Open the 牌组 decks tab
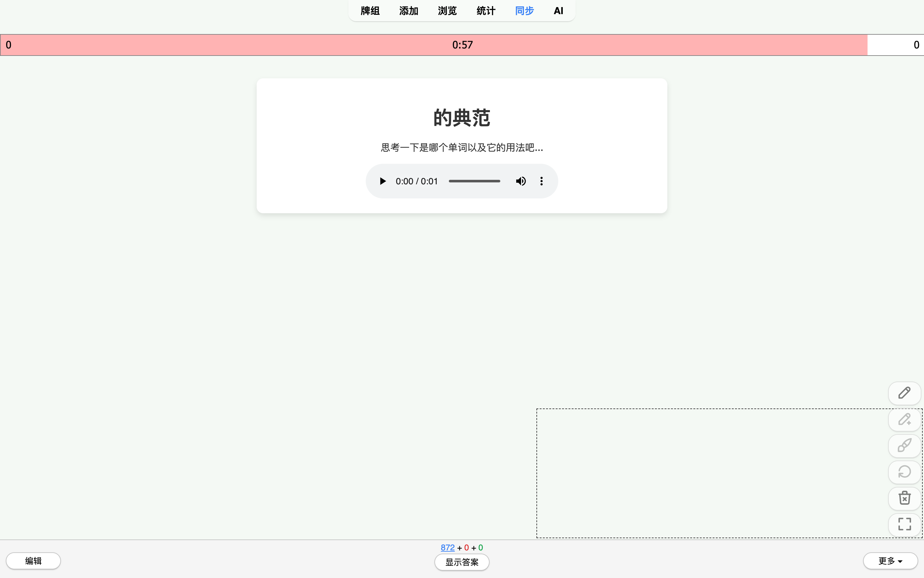Image resolution: width=924 pixels, height=578 pixels. click(x=370, y=11)
